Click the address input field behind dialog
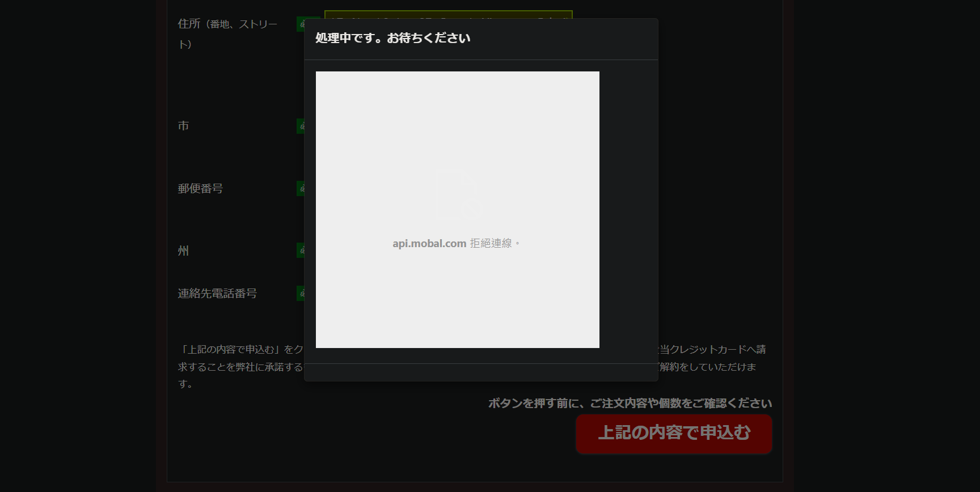The width and height of the screenshot is (980, 492). pos(448,14)
